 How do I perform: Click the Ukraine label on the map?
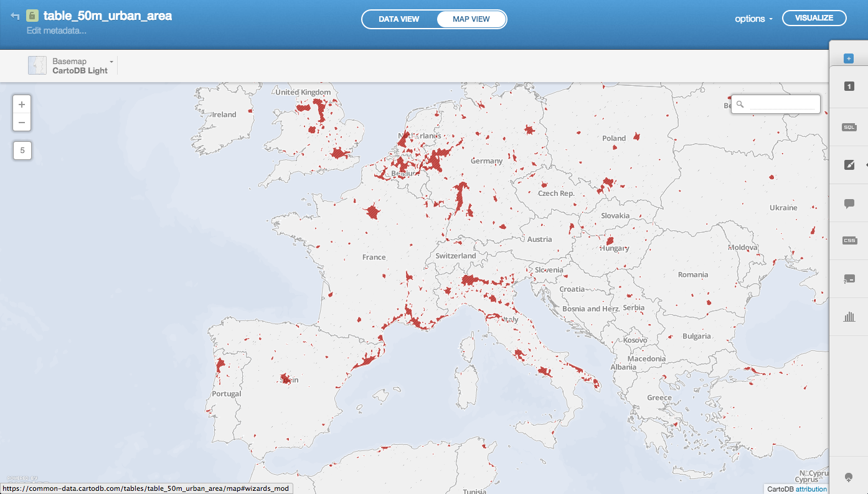pos(783,208)
